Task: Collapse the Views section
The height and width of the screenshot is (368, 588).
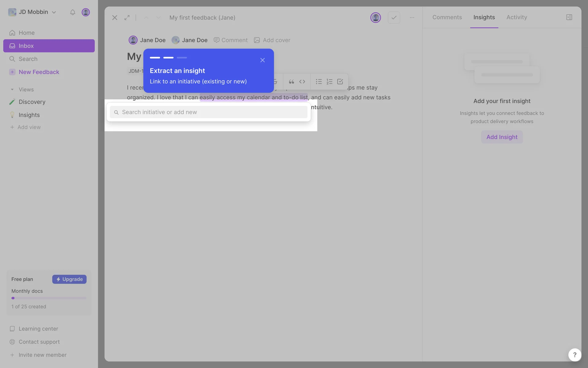Action: (12, 90)
